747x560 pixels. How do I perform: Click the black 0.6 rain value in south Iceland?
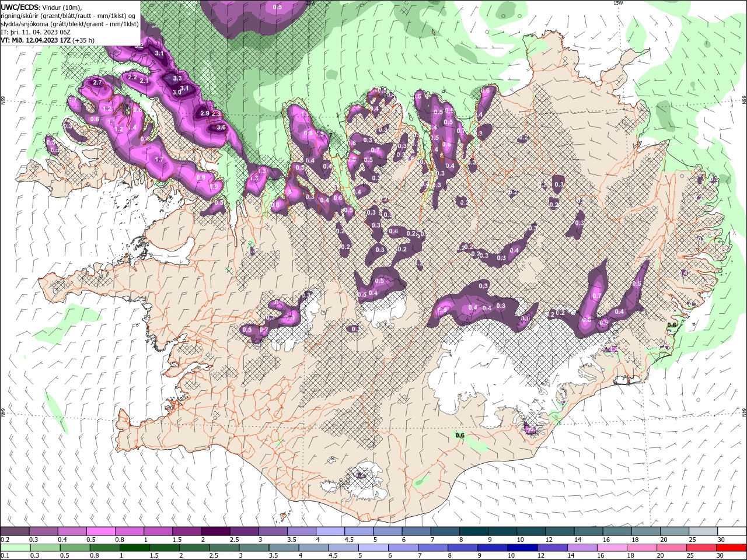tap(459, 435)
